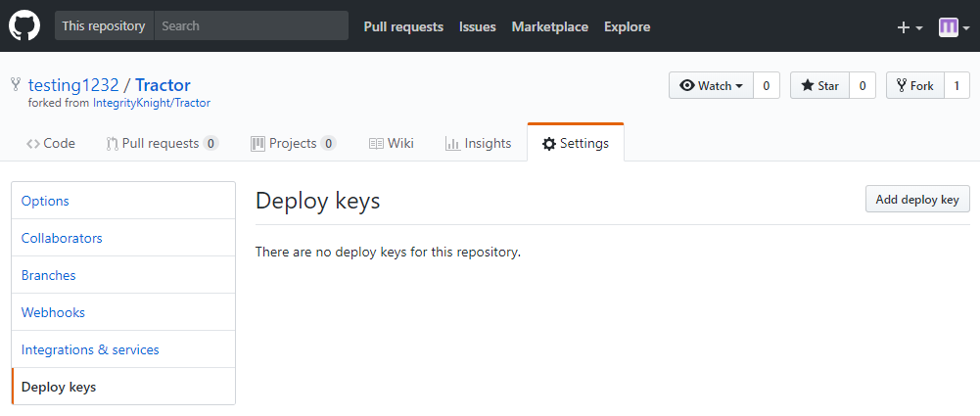Open the user avatar menu
This screenshot has width=980, height=416.
coord(954,27)
